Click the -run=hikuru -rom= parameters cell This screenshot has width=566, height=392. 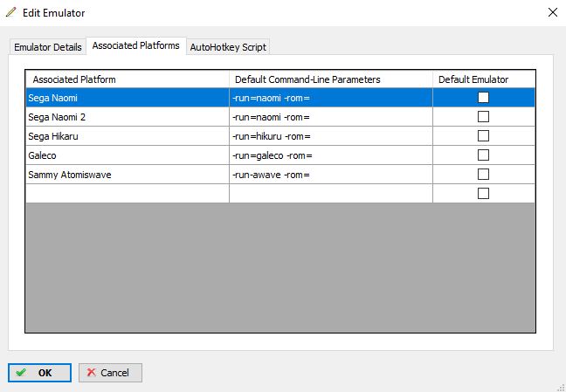point(331,136)
